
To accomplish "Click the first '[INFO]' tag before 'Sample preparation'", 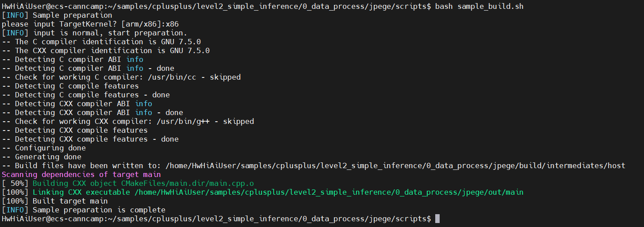I will coord(15,15).
